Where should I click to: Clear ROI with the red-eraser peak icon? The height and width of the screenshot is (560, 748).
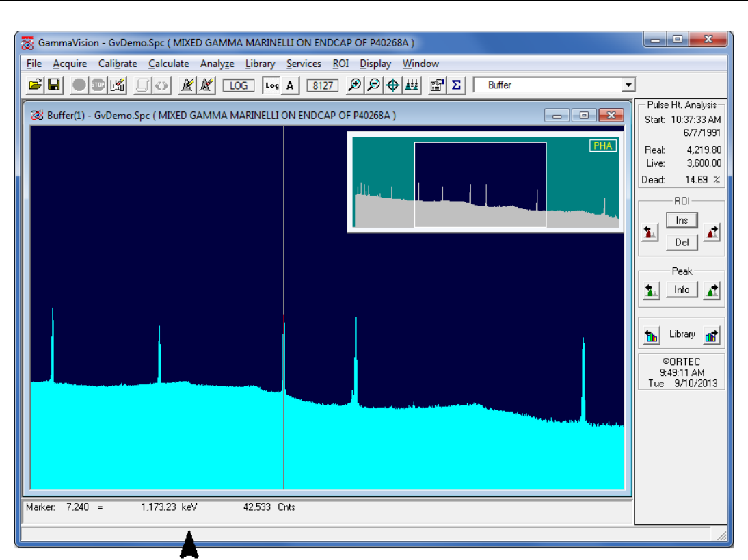(x=206, y=85)
